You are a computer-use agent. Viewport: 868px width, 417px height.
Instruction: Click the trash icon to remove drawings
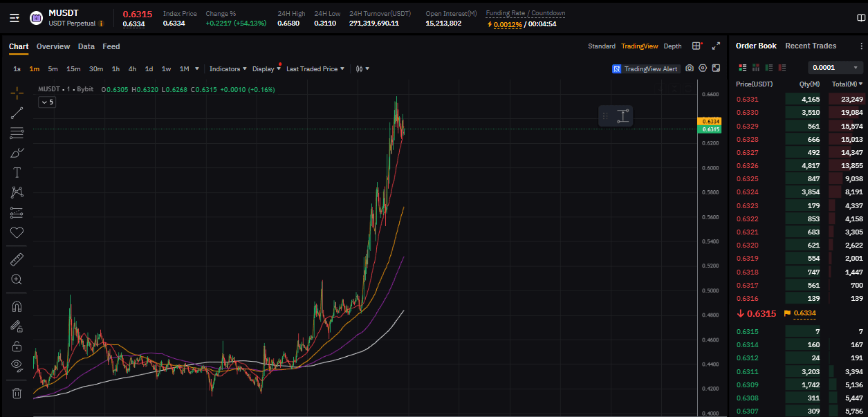pos(17,393)
